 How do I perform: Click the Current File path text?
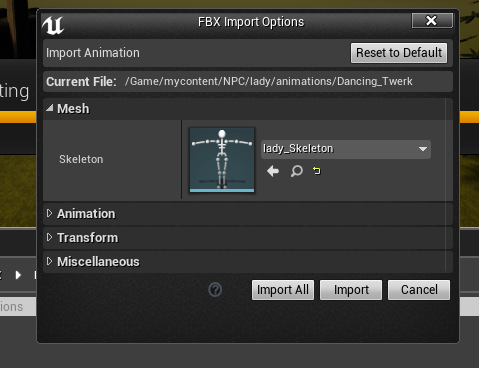[x=269, y=81]
